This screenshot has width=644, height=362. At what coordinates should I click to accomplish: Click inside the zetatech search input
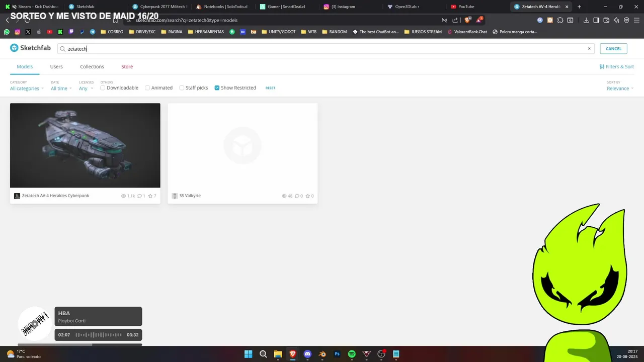326,49
